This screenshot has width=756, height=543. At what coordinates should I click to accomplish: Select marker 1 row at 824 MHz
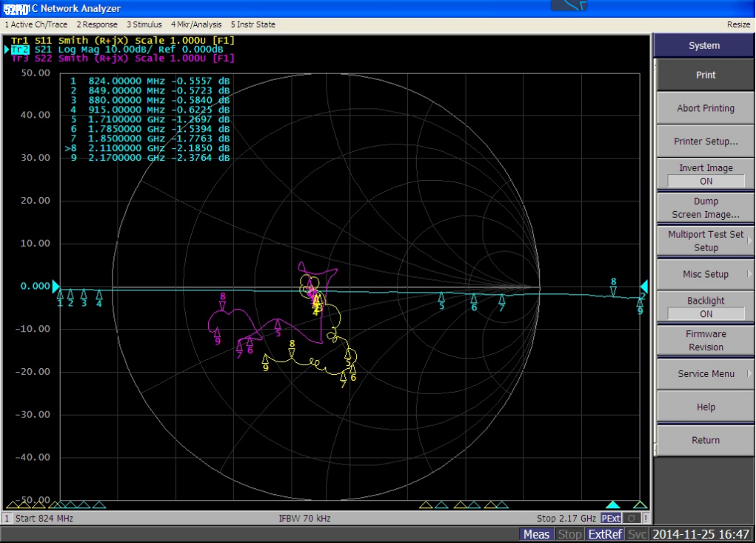(150, 81)
